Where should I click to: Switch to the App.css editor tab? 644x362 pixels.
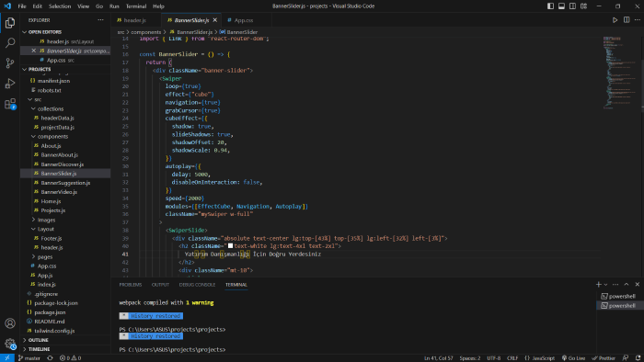click(x=244, y=20)
